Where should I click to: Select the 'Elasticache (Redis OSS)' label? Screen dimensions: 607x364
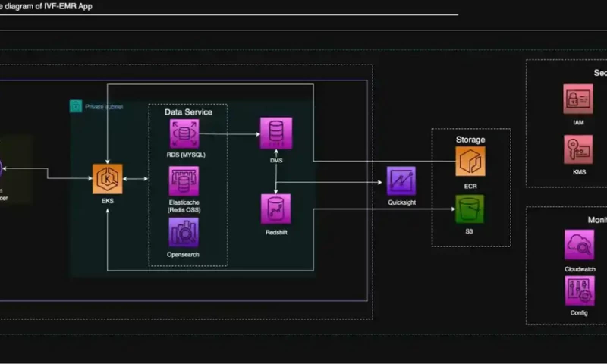tap(184, 206)
